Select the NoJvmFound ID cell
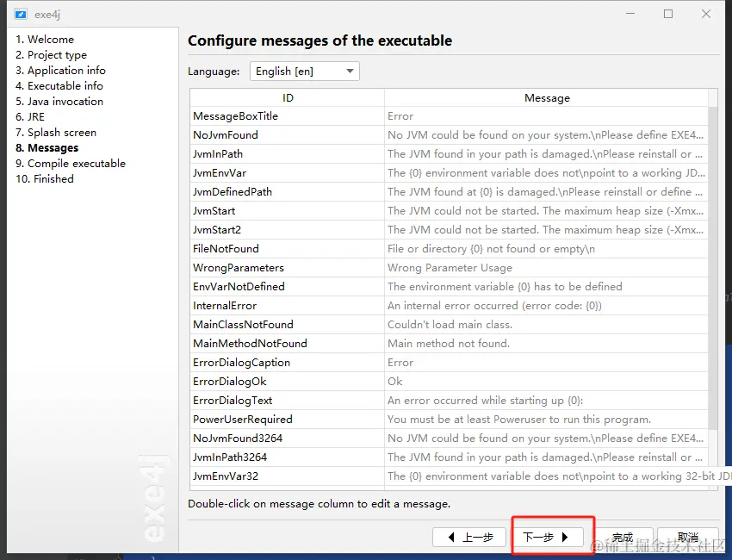Screen dimensions: 732x560 click(x=288, y=135)
